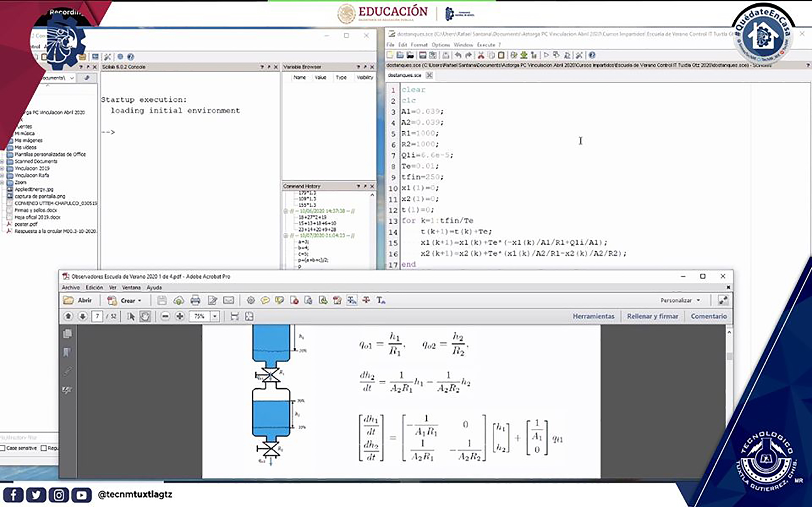Go to next page arrow in Acrobat

[x=83, y=316]
